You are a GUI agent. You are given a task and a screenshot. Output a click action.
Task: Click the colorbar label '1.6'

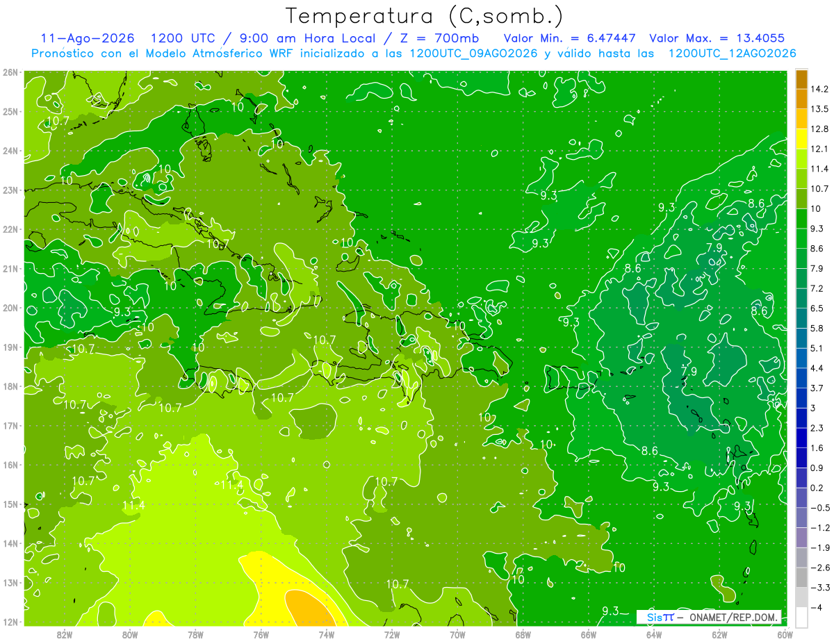(x=818, y=448)
